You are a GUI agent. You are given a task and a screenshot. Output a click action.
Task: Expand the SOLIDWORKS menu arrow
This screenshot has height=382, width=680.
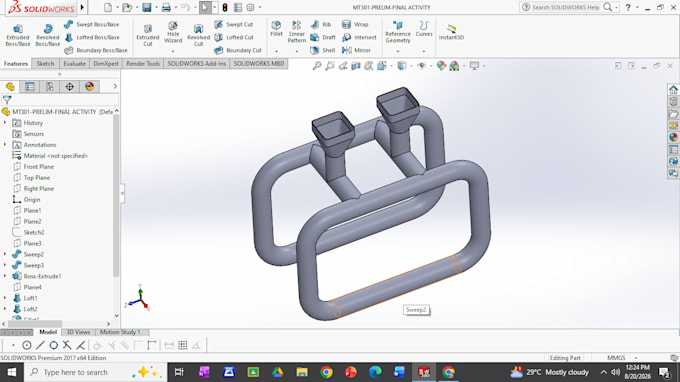tap(82, 7)
